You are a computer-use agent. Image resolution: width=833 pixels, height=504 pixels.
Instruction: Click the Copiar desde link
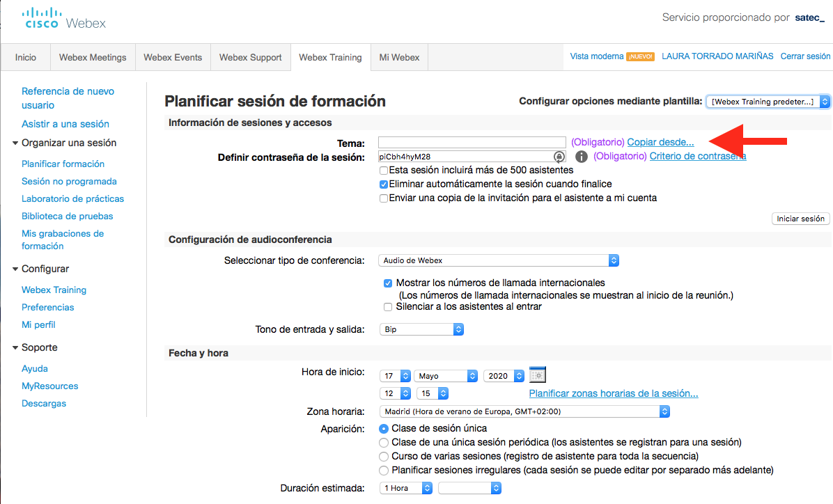coord(660,142)
